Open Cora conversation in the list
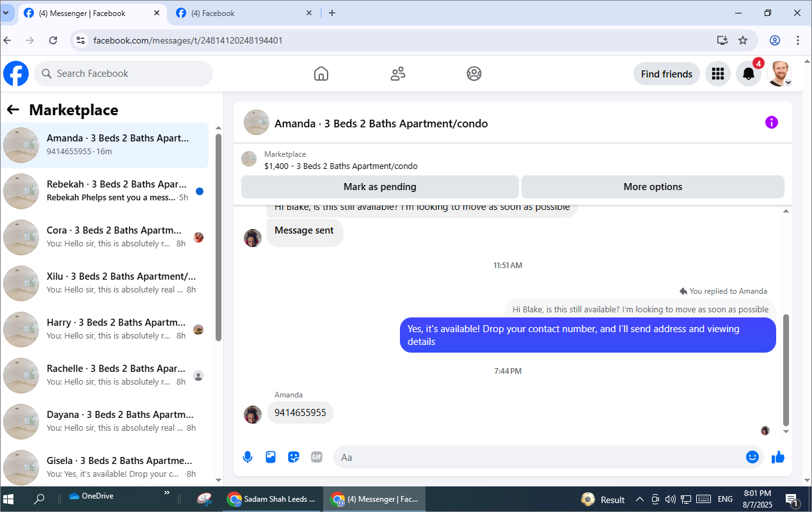 pos(105,237)
